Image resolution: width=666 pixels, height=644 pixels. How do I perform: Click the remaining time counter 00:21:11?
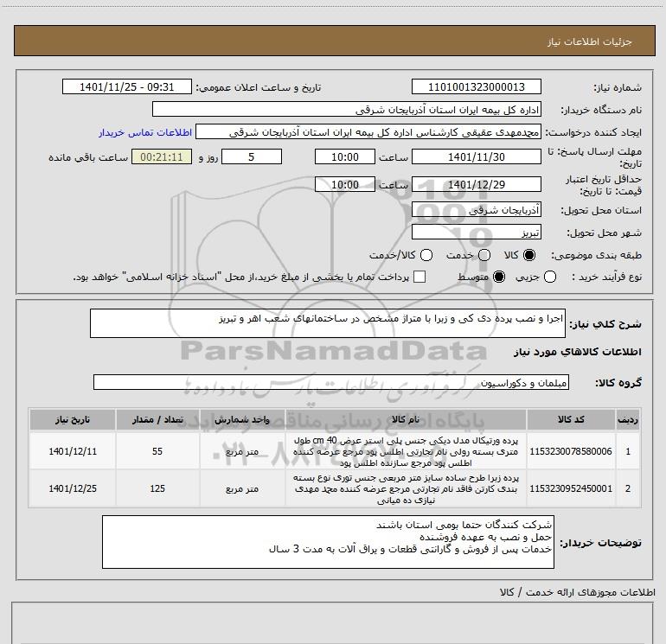point(162,157)
